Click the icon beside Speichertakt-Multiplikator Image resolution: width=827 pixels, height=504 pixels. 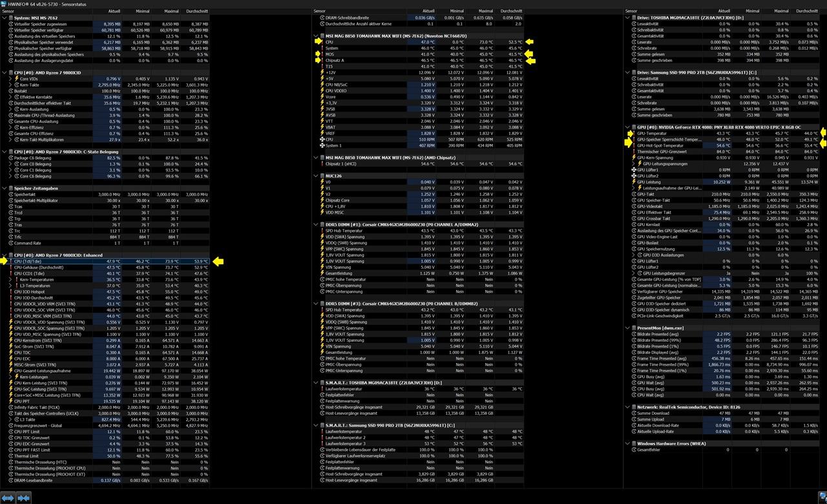pyautogui.click(x=10, y=200)
